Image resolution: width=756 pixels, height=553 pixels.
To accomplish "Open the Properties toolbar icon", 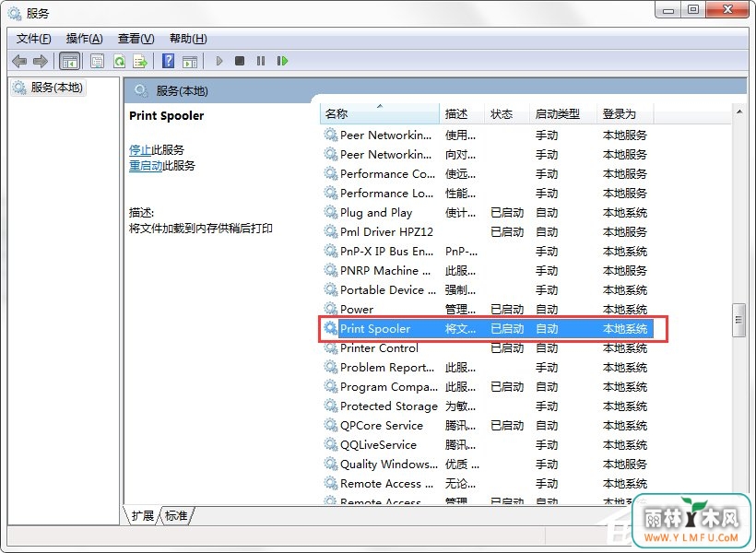I will [x=98, y=61].
